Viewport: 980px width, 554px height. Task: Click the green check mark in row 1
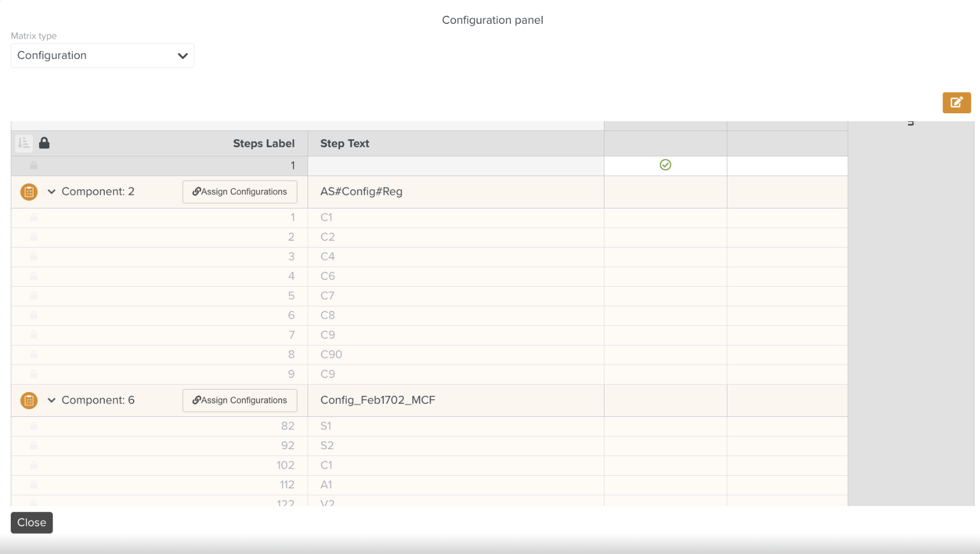(666, 165)
